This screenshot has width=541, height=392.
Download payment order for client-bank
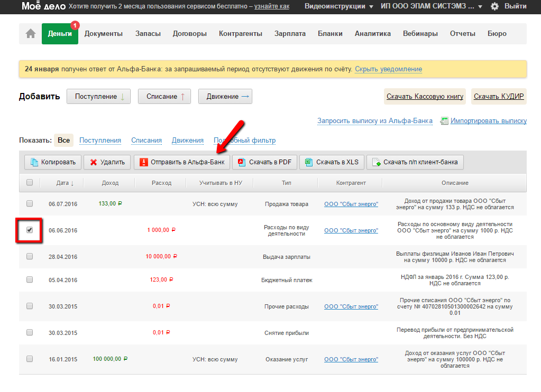point(415,162)
